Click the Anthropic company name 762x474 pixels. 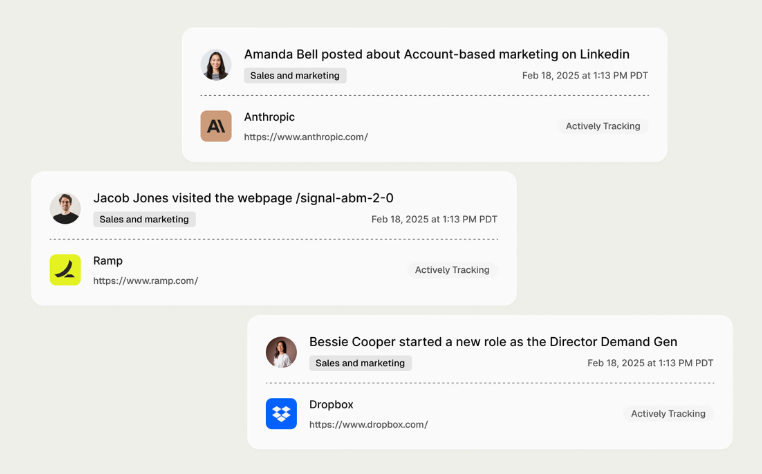pyautogui.click(x=269, y=117)
